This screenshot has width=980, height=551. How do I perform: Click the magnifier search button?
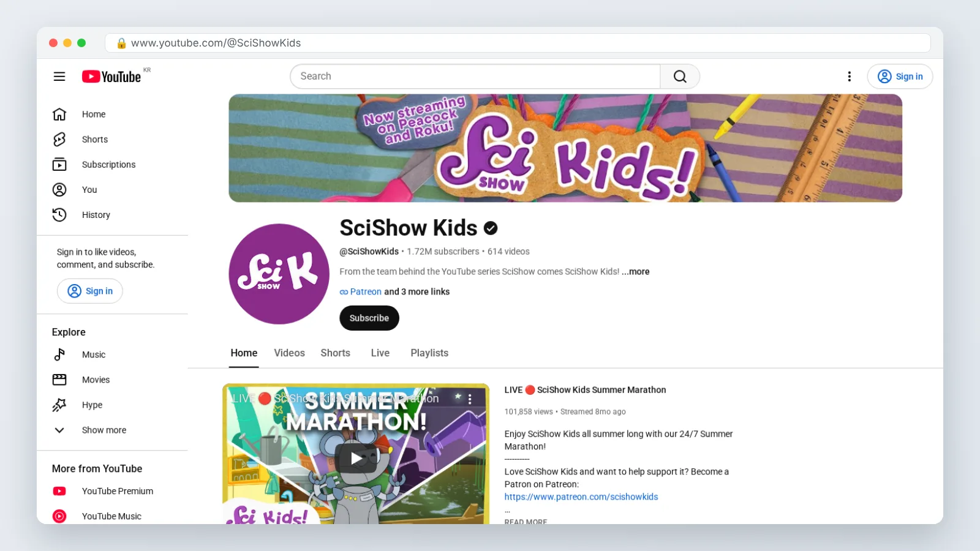[680, 77]
